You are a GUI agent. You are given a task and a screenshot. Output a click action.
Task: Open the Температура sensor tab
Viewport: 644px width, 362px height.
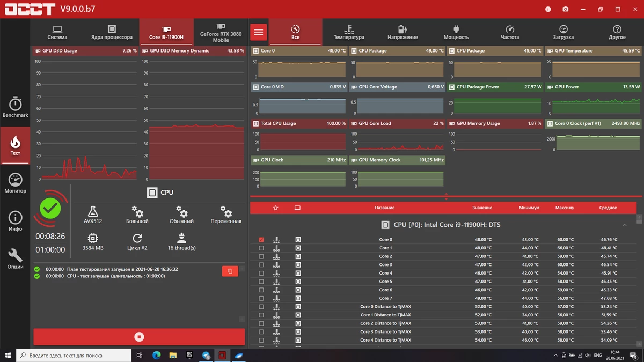[349, 32]
